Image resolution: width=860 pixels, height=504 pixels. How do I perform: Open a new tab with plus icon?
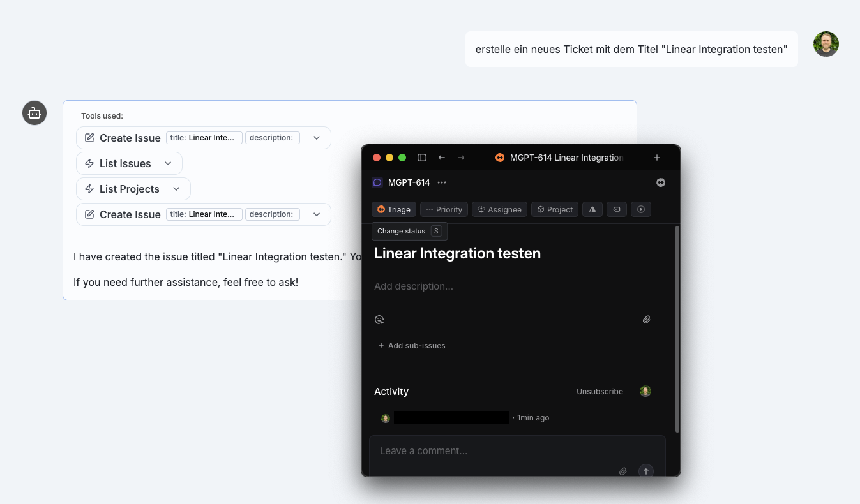tap(657, 158)
